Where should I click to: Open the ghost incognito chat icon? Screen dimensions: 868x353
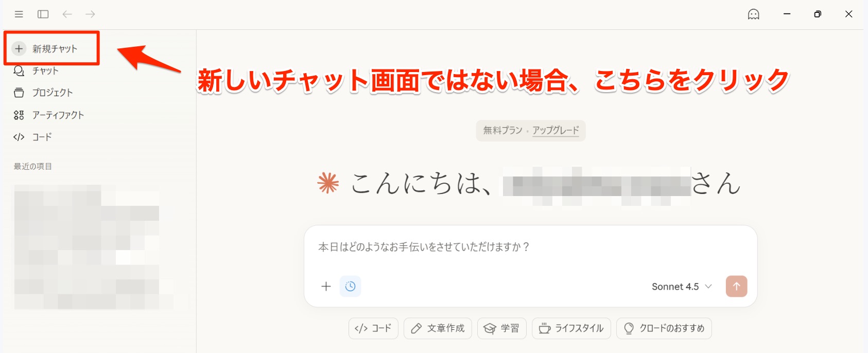coord(753,14)
